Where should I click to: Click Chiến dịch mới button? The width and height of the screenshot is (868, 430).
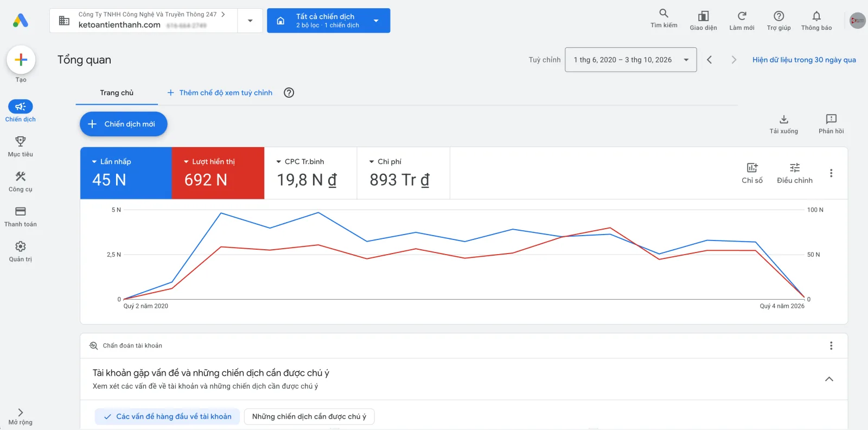point(124,124)
